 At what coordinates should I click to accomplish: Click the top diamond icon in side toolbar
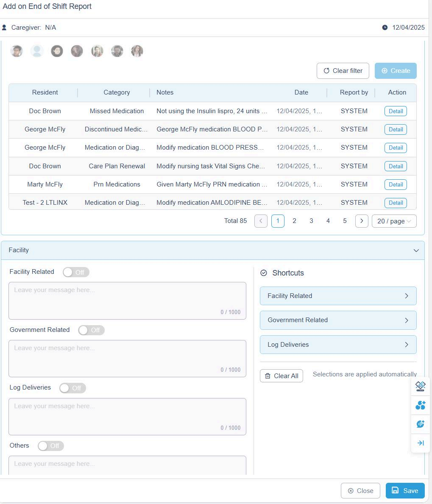420,386
